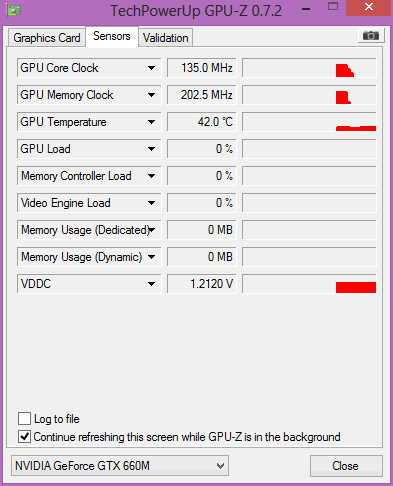Click the VDDC voltage history graph
The image size is (393, 486).
pyautogui.click(x=309, y=284)
